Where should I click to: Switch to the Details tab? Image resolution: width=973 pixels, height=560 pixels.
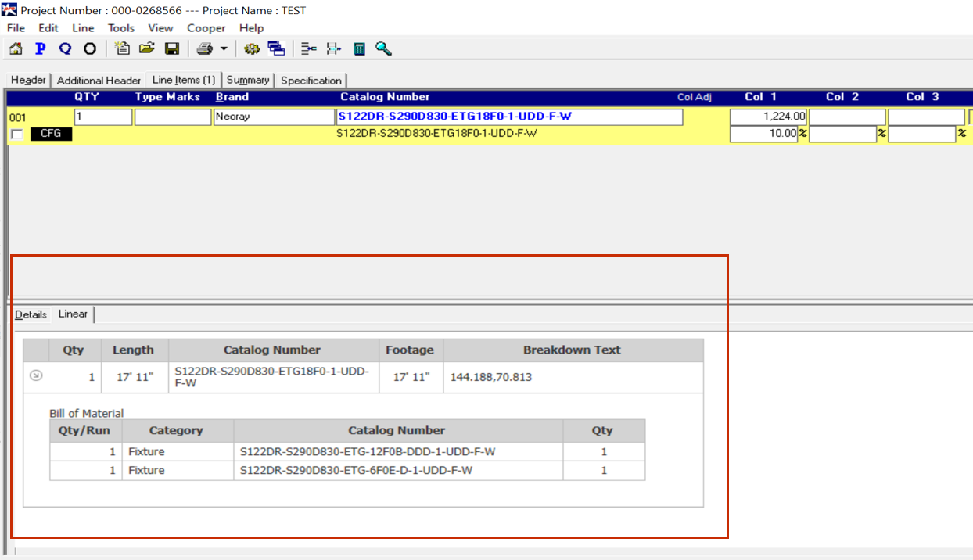[x=31, y=314]
